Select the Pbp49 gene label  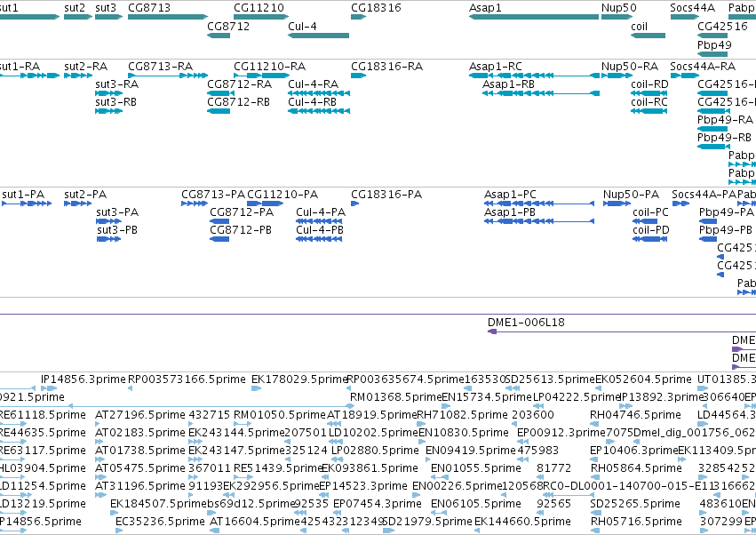pyautogui.click(x=714, y=44)
